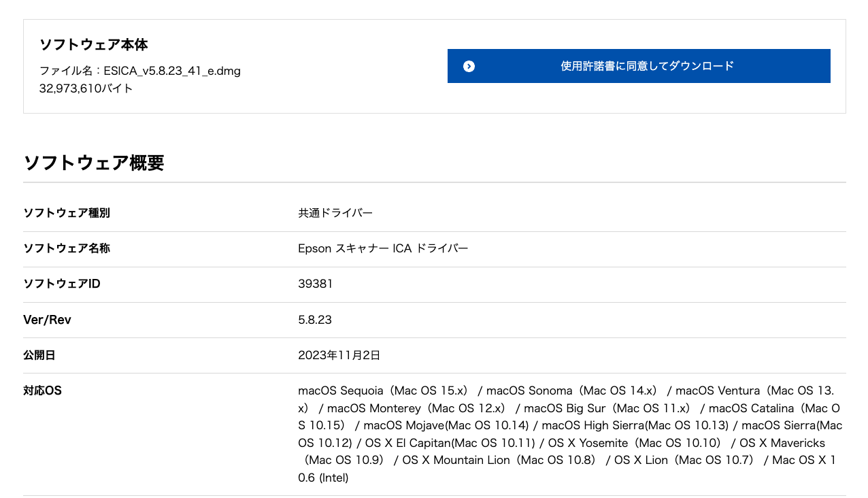
Task: Click the 公開日 row label
Action: click(39, 355)
